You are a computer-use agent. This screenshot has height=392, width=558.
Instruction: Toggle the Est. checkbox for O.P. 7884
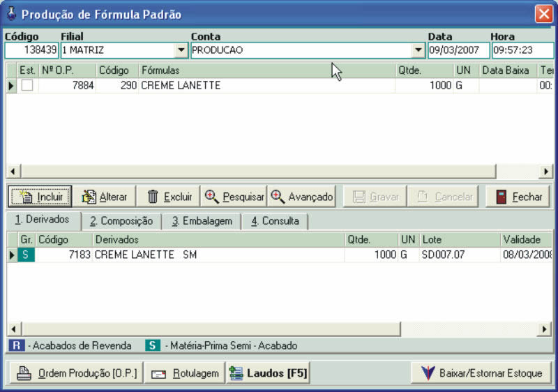click(x=27, y=85)
